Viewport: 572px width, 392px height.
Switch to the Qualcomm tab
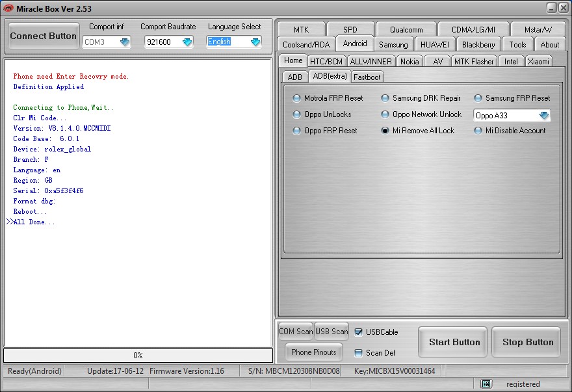(406, 29)
